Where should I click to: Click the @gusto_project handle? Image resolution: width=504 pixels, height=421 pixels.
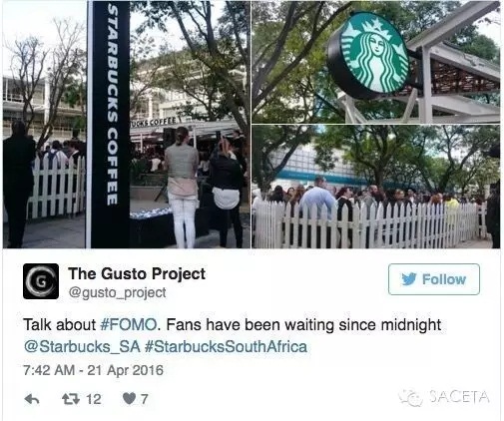pyautogui.click(x=117, y=293)
